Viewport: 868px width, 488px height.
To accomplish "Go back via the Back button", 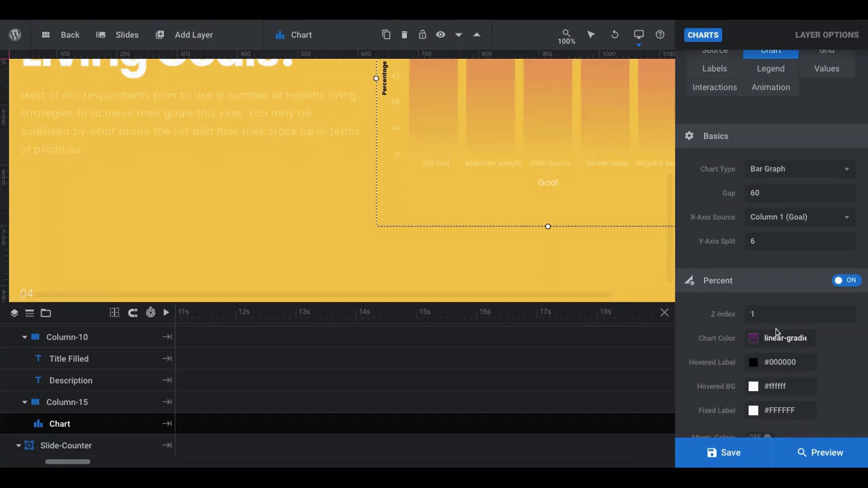I will coord(60,35).
